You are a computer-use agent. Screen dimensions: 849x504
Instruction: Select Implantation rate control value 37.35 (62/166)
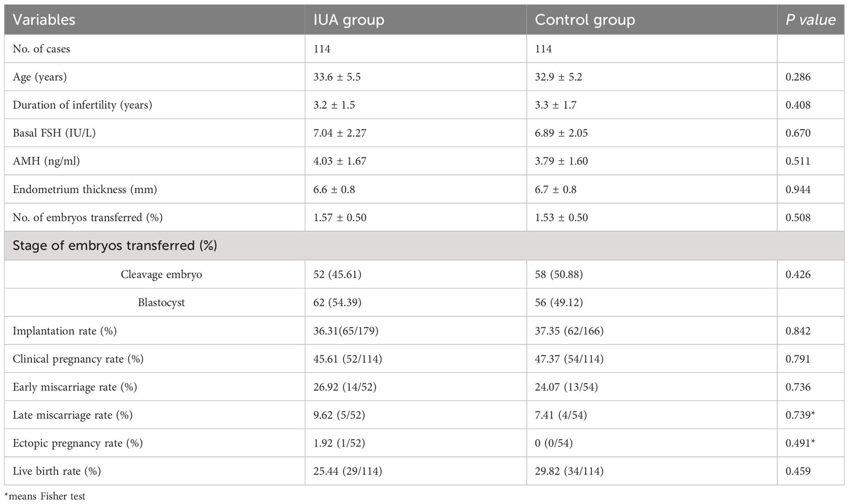point(569,331)
